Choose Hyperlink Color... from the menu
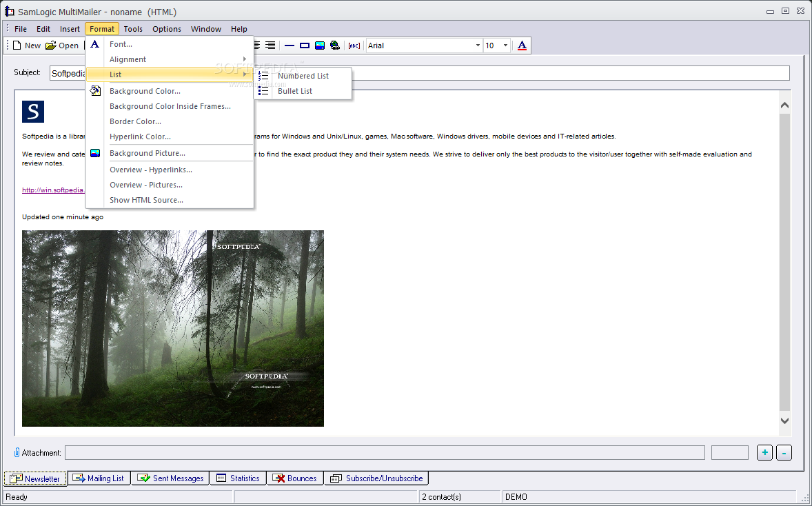812x506 pixels. [x=170, y=136]
